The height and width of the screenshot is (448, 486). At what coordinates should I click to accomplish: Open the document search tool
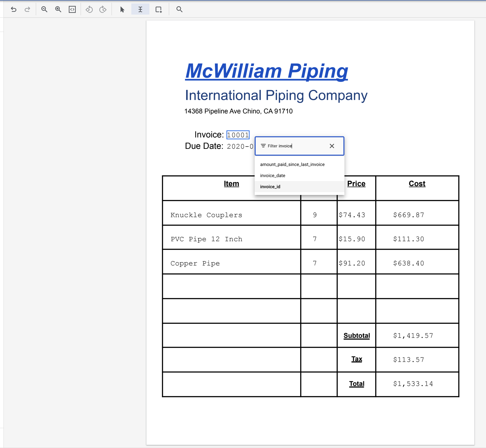pyautogui.click(x=179, y=9)
